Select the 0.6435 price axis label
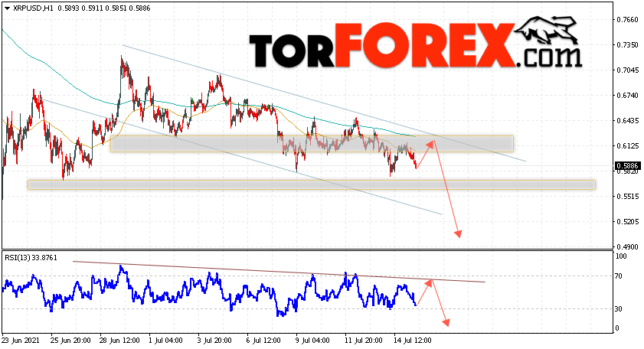The width and height of the screenshot is (644, 349). 628,121
